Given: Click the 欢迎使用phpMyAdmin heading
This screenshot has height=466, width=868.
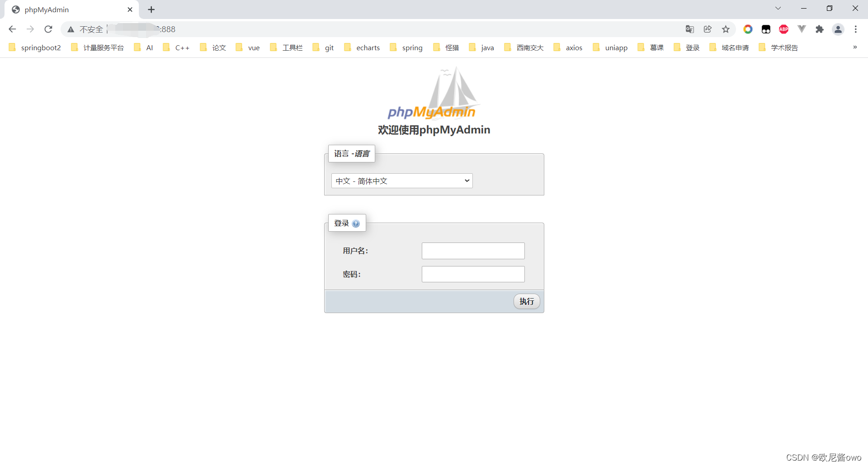Looking at the screenshot, I should [434, 130].
